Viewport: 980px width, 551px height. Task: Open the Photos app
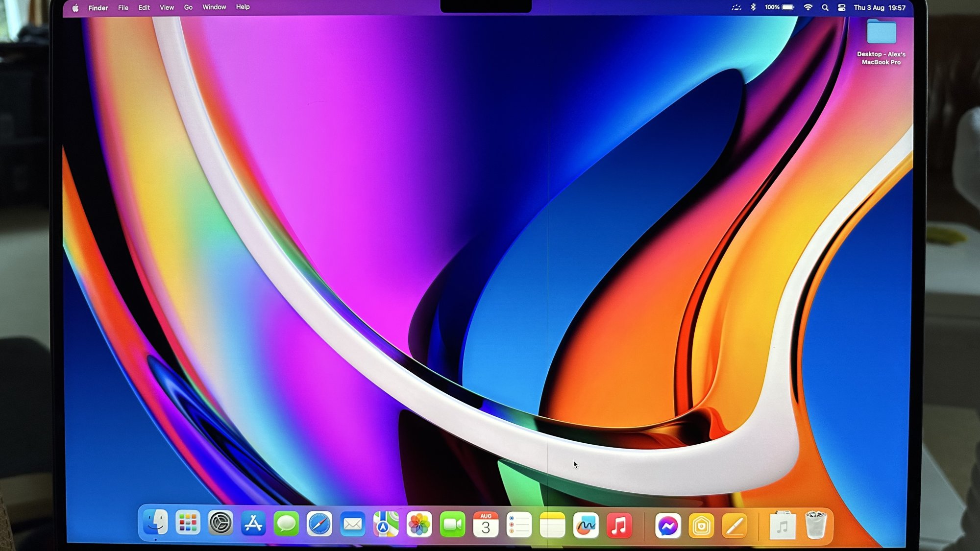pos(419,525)
